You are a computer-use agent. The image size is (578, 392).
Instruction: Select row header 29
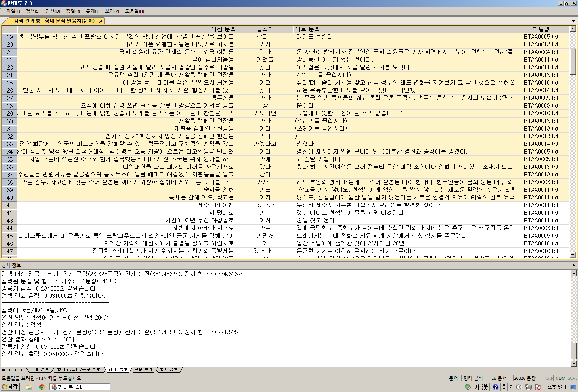tap(10, 113)
